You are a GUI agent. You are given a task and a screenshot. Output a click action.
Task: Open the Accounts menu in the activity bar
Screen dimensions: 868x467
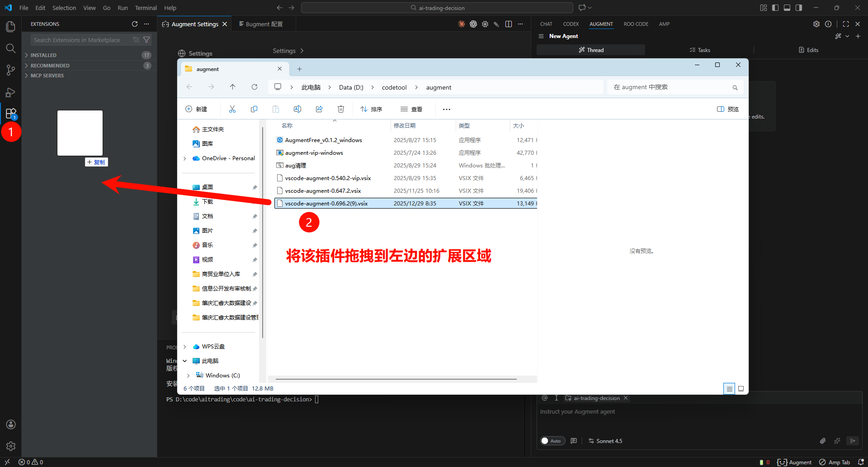[11, 424]
